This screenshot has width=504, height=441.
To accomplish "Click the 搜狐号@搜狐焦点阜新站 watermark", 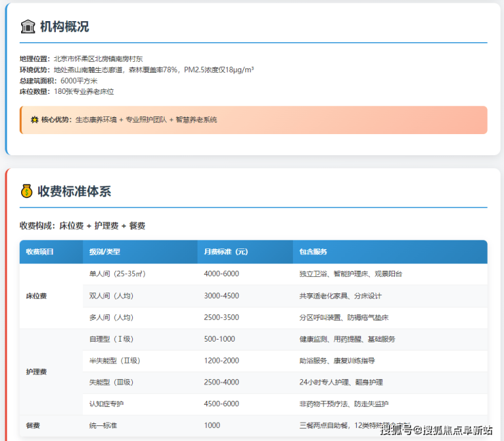I will [x=436, y=429].
